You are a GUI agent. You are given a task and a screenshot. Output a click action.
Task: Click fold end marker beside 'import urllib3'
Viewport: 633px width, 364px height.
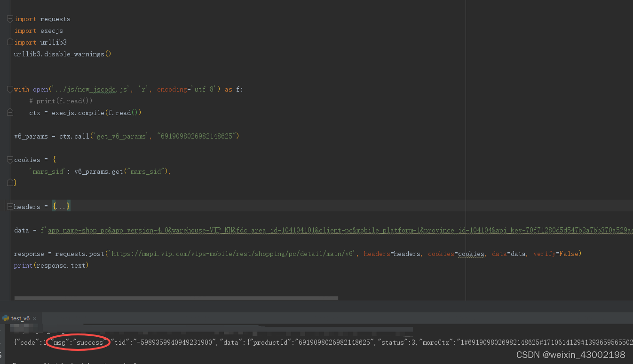10,42
